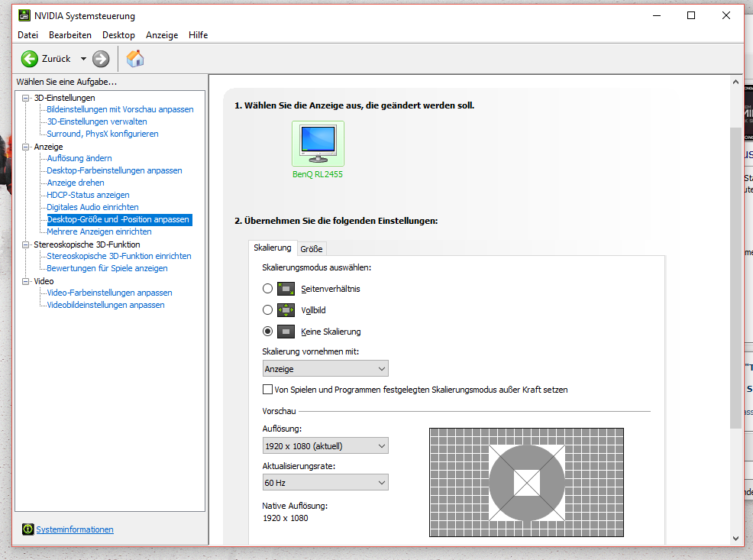Minimize the NVIDIA Systemsteuerung window
The width and height of the screenshot is (753, 560).
click(x=657, y=15)
